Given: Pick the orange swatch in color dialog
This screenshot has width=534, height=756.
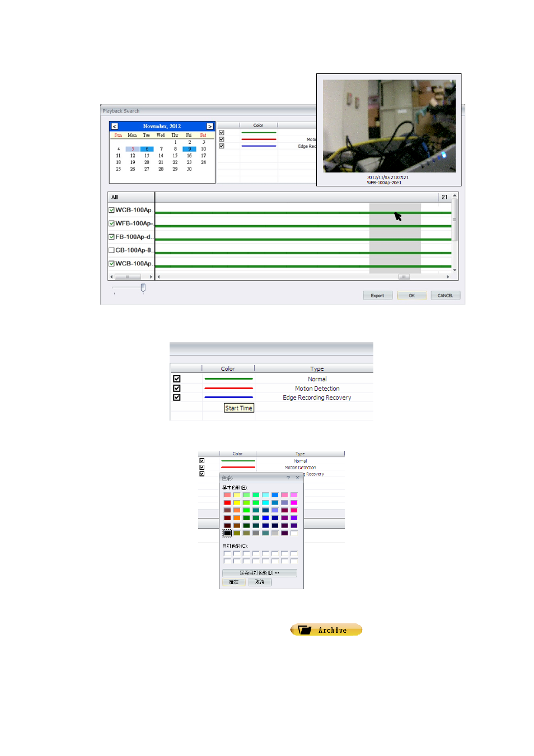Looking at the screenshot, I should (237, 518).
